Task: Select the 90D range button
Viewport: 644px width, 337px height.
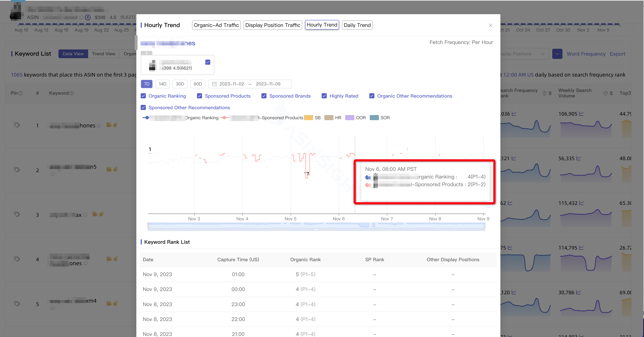Action: point(197,84)
